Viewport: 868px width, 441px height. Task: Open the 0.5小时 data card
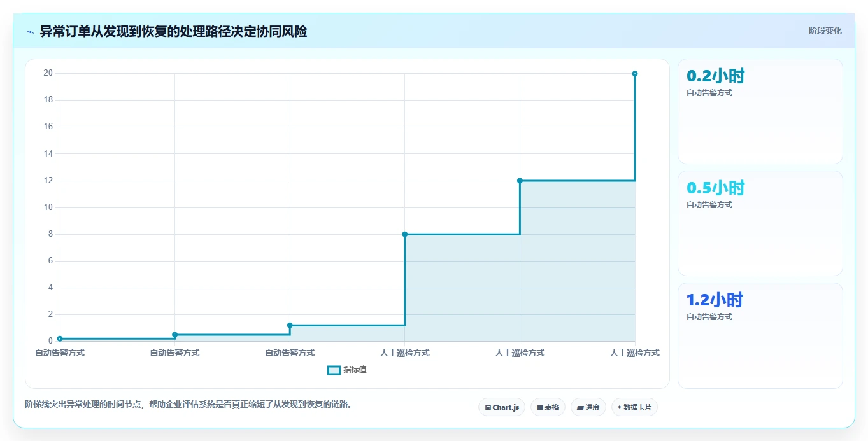(x=760, y=223)
